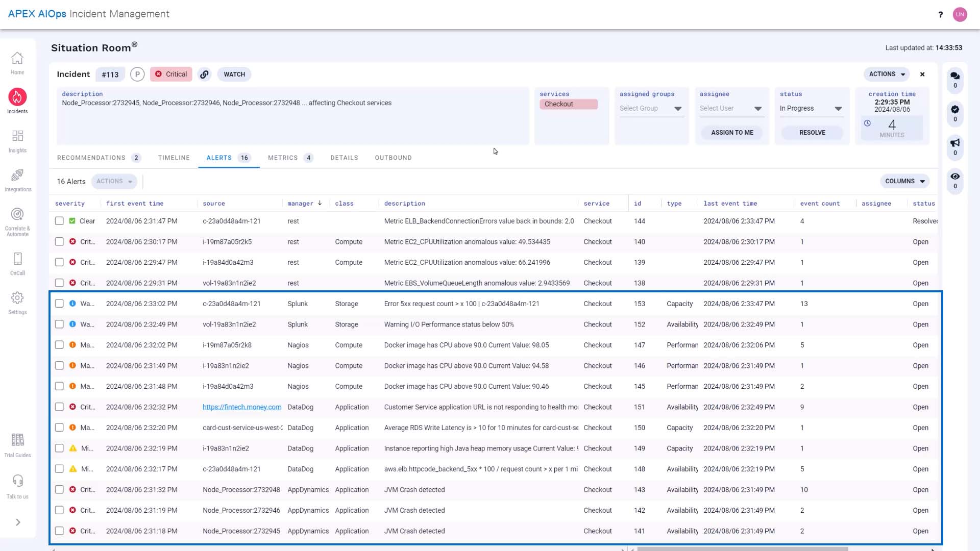Sort by event count column header

tap(820, 204)
